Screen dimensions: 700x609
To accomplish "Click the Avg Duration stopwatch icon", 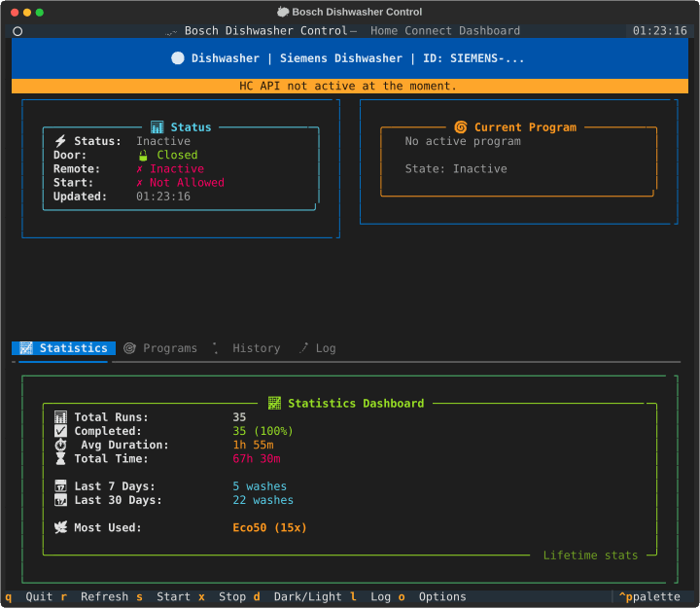I will point(60,445).
